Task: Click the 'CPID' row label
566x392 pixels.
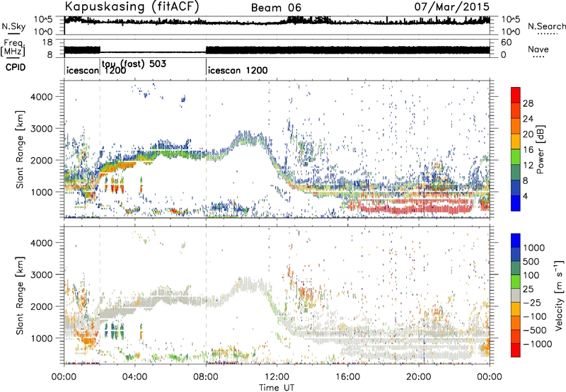Action: 16,67
